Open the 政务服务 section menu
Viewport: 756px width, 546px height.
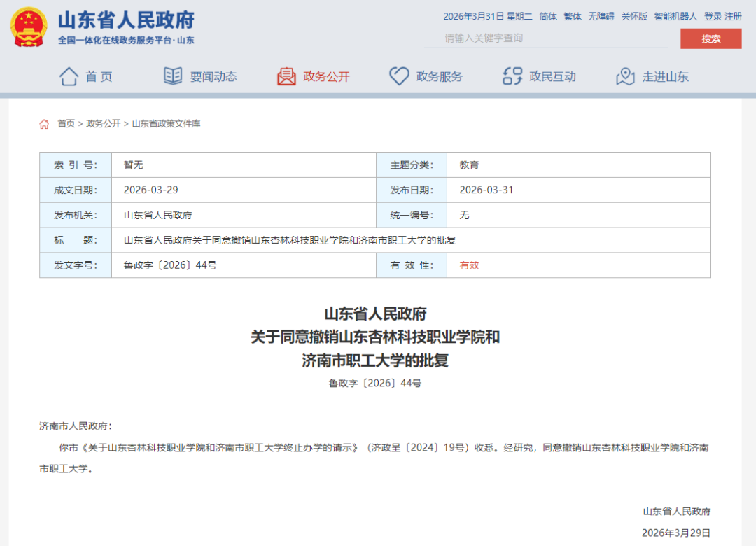tap(426, 76)
